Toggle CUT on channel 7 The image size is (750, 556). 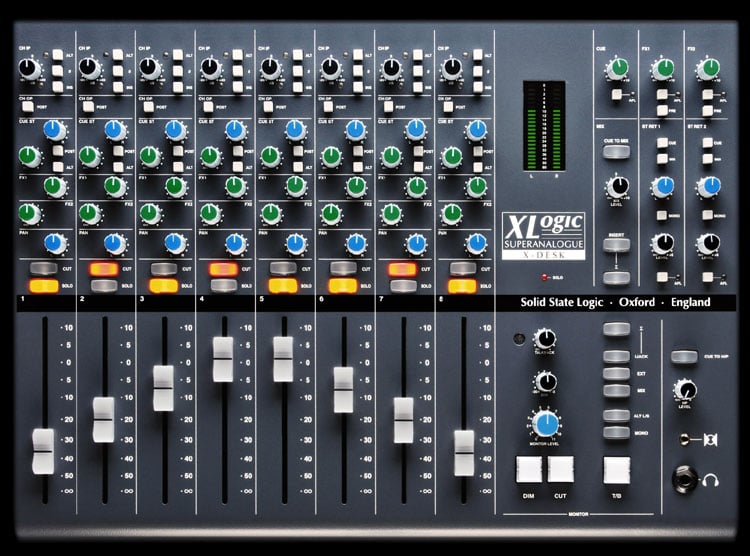403,269
